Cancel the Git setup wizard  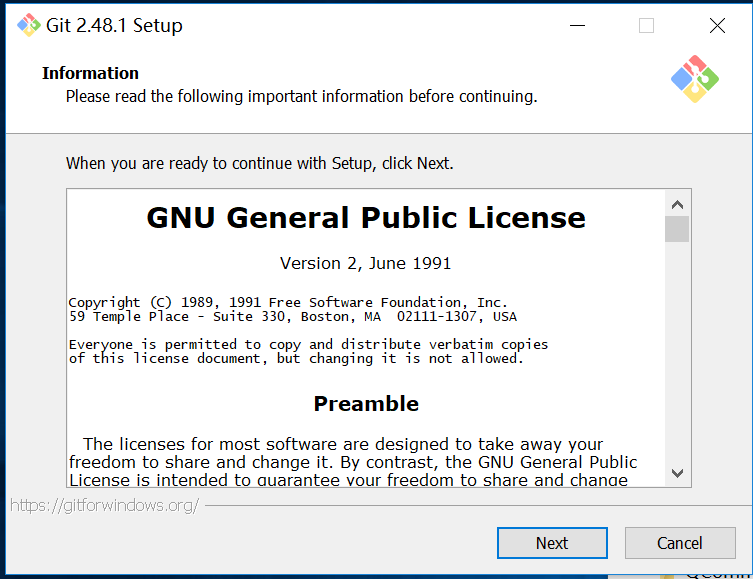pyautogui.click(x=680, y=543)
